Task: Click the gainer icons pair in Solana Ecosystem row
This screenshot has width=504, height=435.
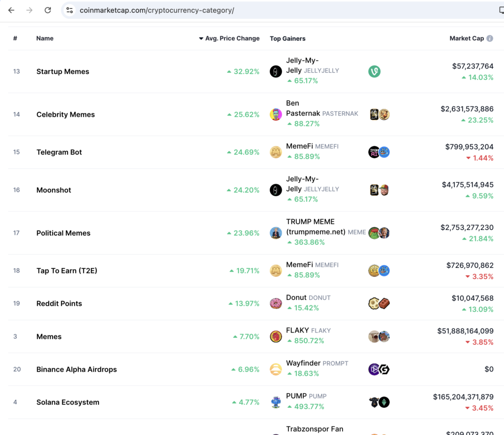Action: click(x=379, y=402)
